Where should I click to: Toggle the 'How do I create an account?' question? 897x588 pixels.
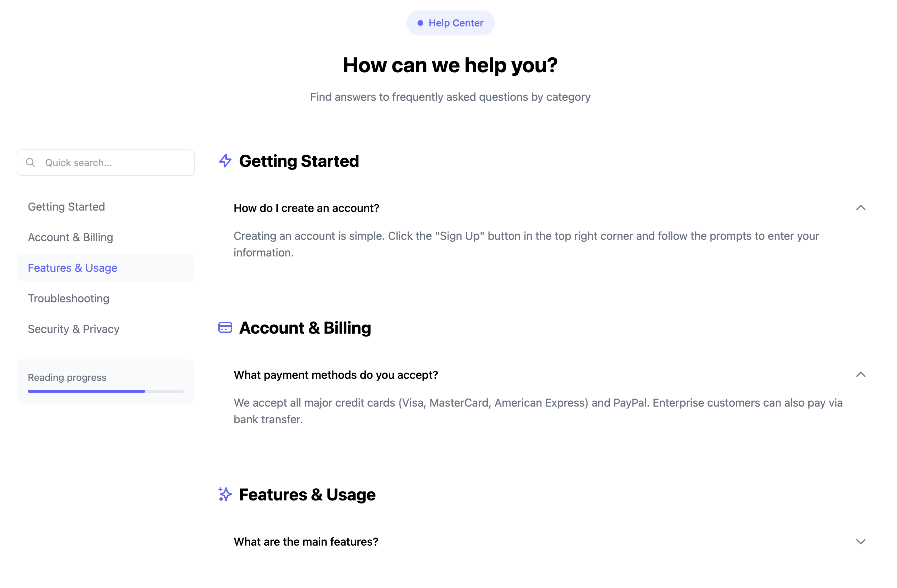click(x=550, y=208)
